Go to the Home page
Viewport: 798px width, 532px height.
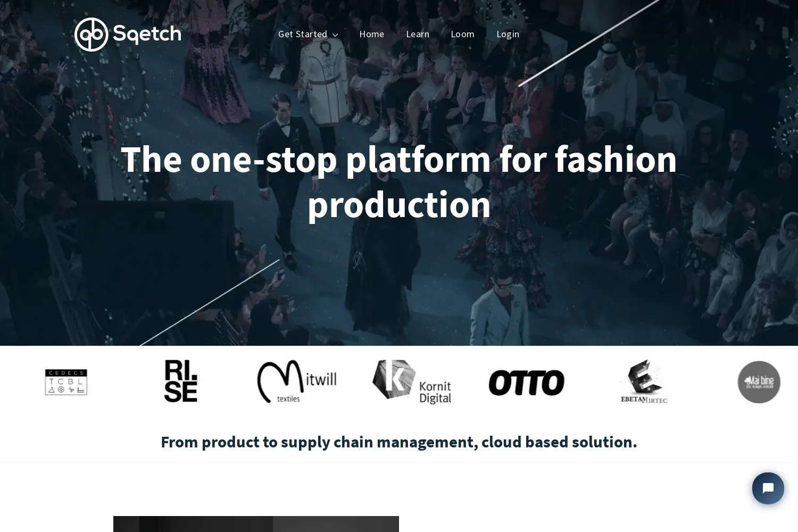pos(372,34)
